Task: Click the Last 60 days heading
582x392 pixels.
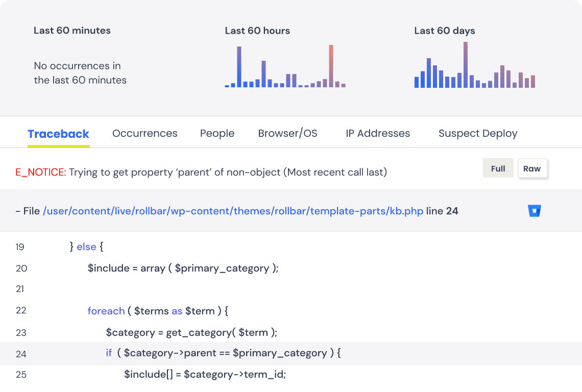Action: (x=444, y=31)
